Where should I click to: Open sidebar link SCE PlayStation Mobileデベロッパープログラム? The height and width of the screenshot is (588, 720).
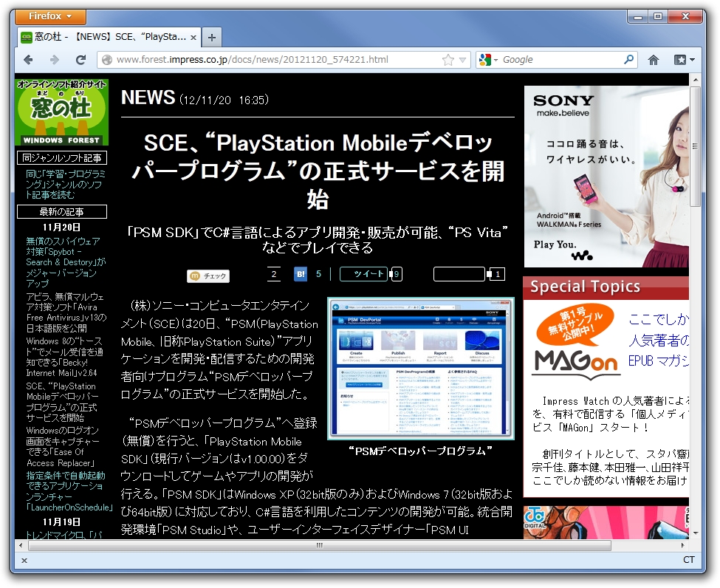62,402
